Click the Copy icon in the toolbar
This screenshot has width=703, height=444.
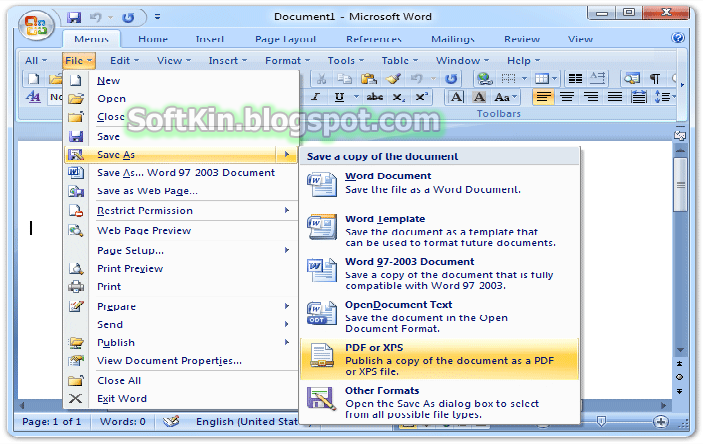(344, 79)
